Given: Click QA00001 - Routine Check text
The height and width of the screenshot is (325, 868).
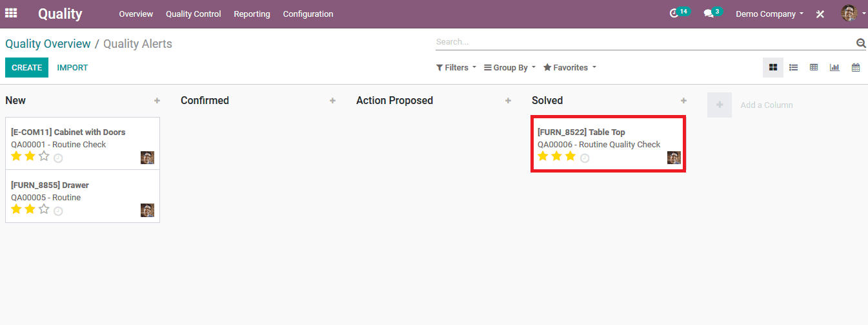Looking at the screenshot, I should pyautogui.click(x=58, y=145).
